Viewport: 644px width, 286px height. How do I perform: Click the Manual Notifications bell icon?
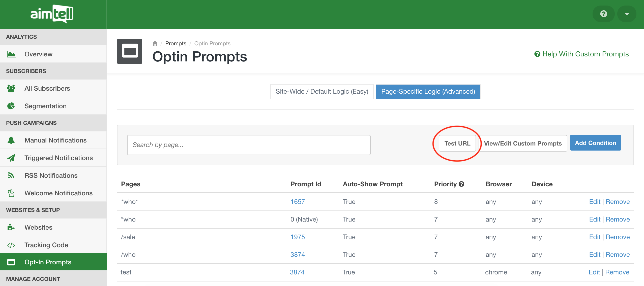(x=11, y=140)
